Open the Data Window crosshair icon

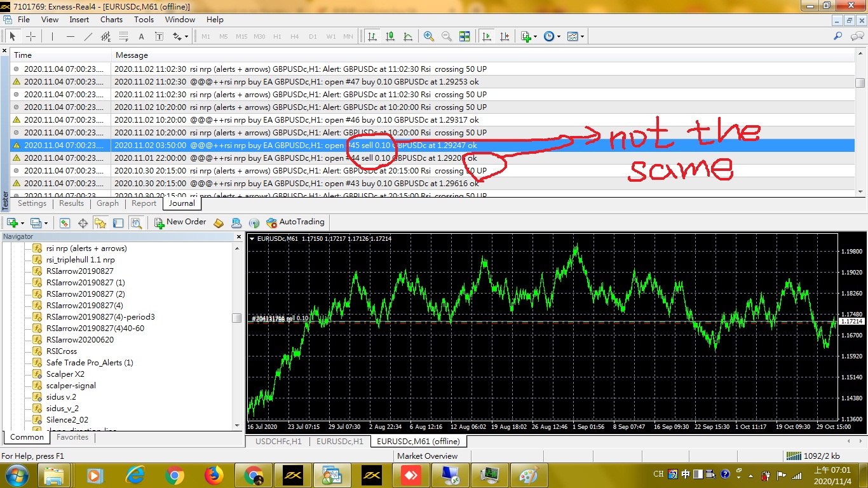(x=83, y=222)
